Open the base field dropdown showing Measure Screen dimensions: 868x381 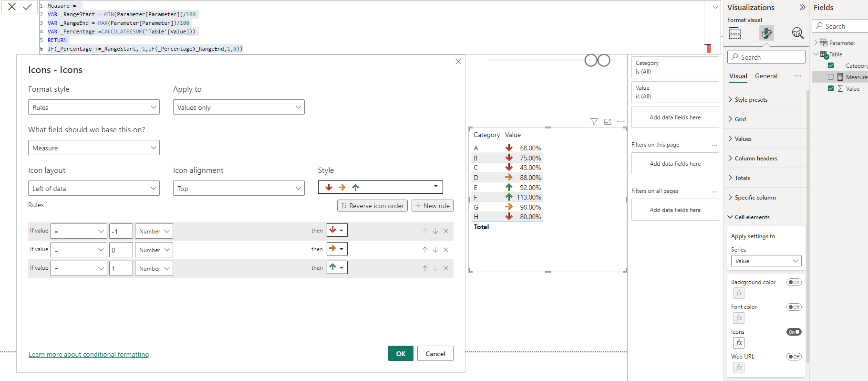(x=94, y=148)
